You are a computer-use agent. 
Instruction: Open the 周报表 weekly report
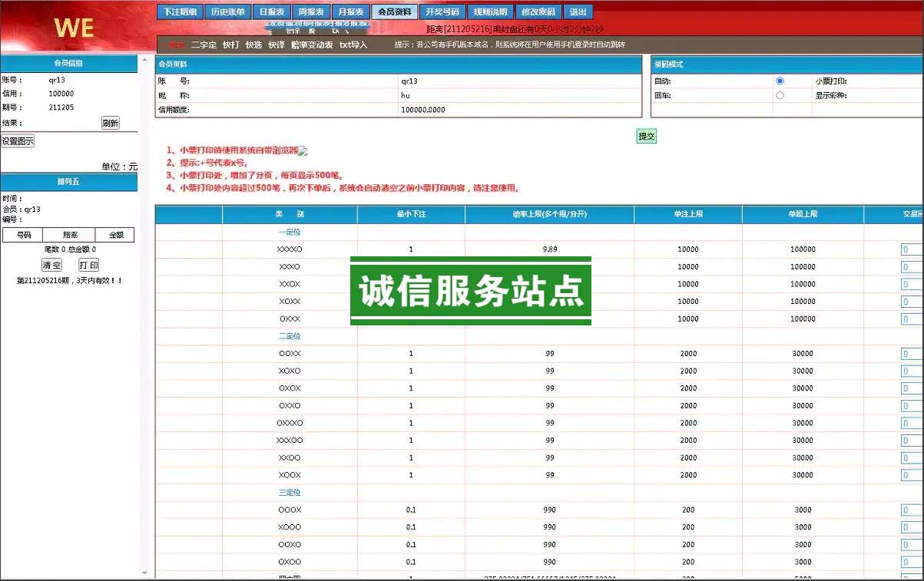[311, 12]
